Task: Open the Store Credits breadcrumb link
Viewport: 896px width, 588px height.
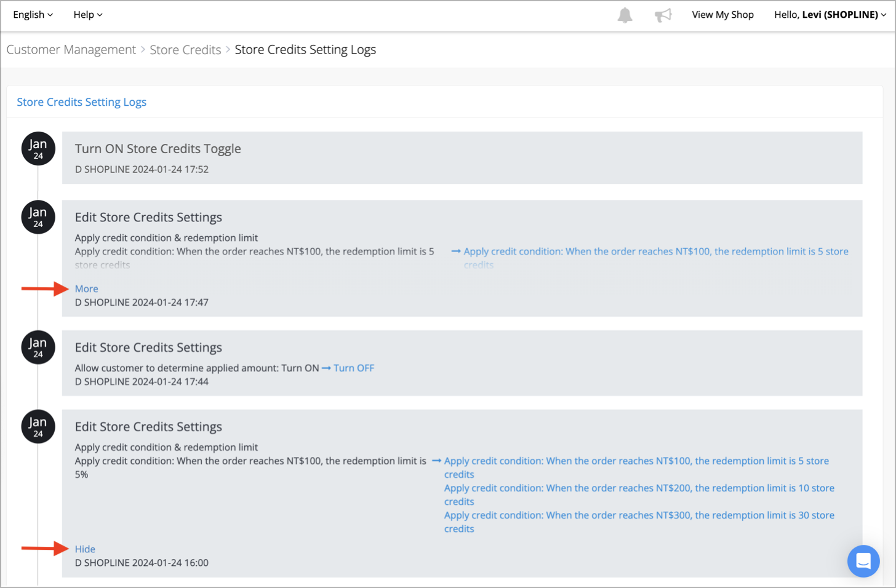Action: tap(185, 49)
